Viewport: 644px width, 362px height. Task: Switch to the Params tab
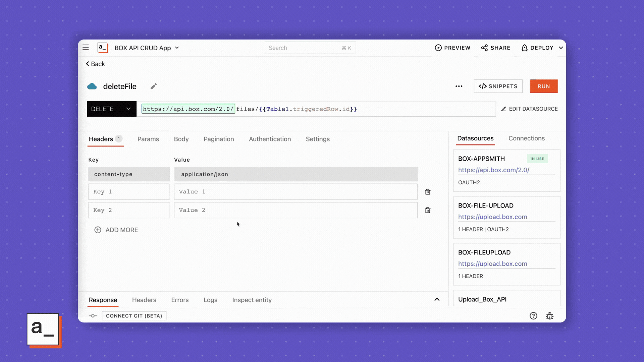pos(148,139)
